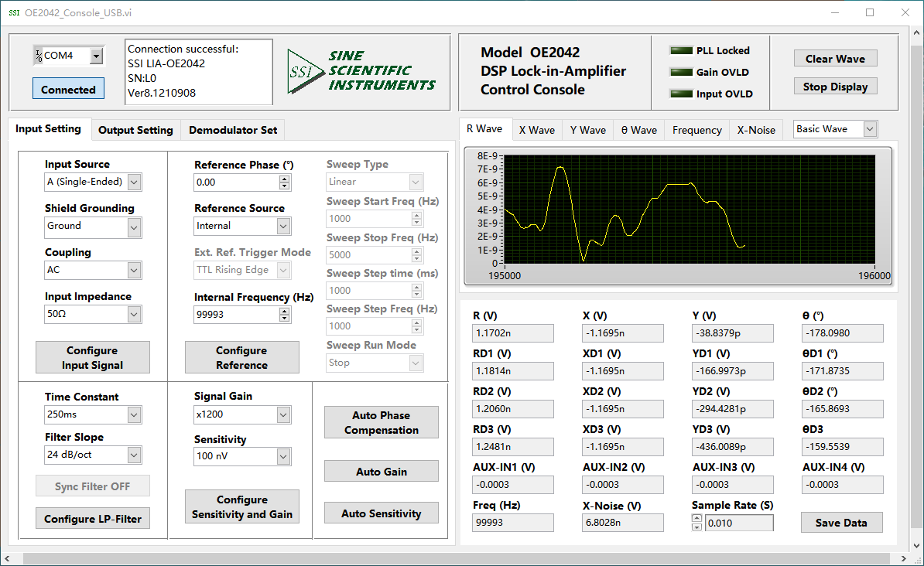Click Configure LP-Filter button

pyautogui.click(x=93, y=519)
